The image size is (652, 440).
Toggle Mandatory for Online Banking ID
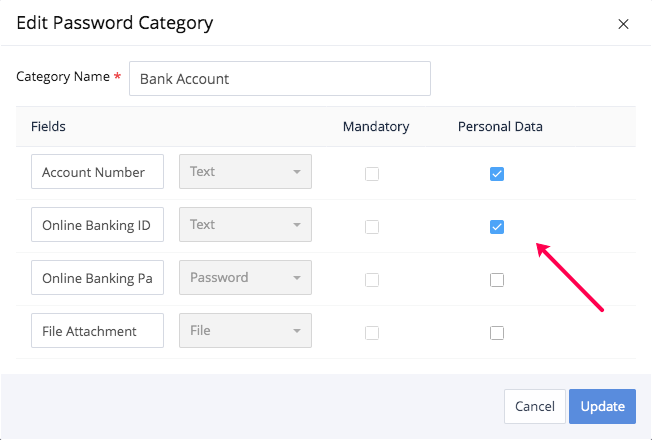click(x=372, y=227)
